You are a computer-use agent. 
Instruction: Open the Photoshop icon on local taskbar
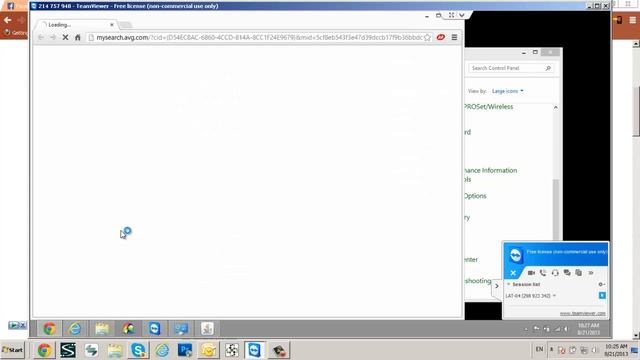tap(185, 350)
